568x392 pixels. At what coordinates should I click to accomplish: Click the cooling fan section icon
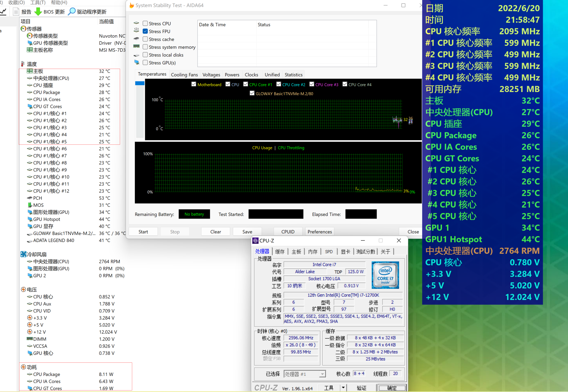point(23,254)
